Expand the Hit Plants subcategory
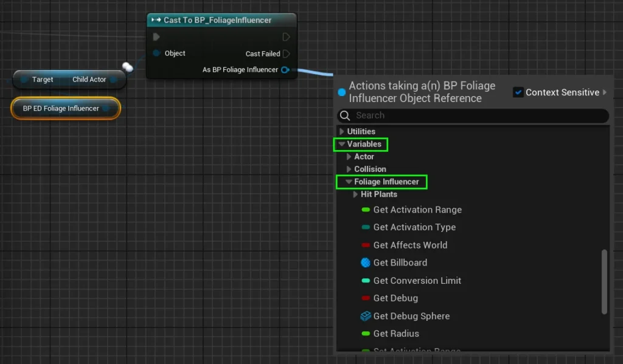Viewport: 623px width, 364px height. tap(356, 194)
